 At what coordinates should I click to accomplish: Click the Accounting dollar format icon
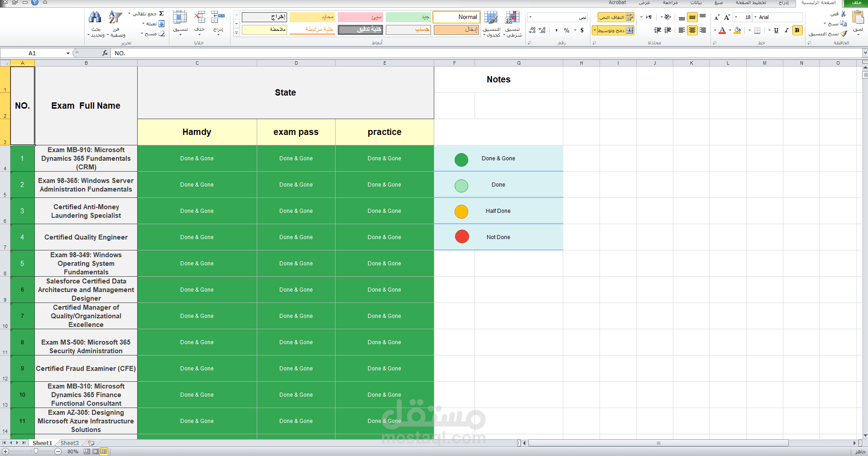[x=582, y=30]
